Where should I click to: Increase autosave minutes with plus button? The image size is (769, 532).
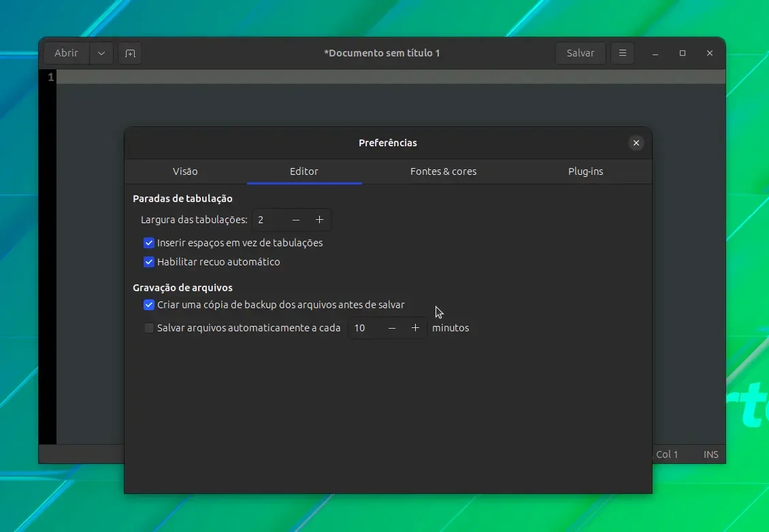(x=415, y=328)
